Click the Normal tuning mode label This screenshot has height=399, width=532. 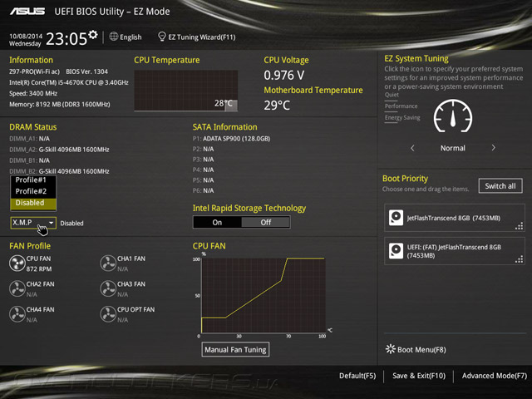tap(452, 148)
